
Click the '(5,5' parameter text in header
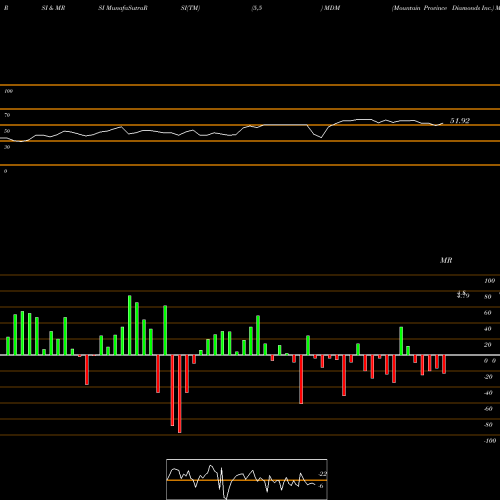(257, 8)
